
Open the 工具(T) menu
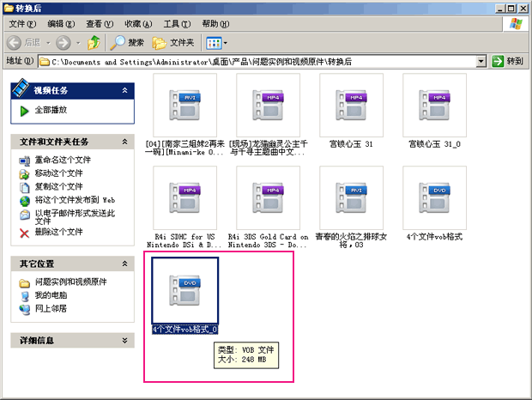tap(177, 23)
